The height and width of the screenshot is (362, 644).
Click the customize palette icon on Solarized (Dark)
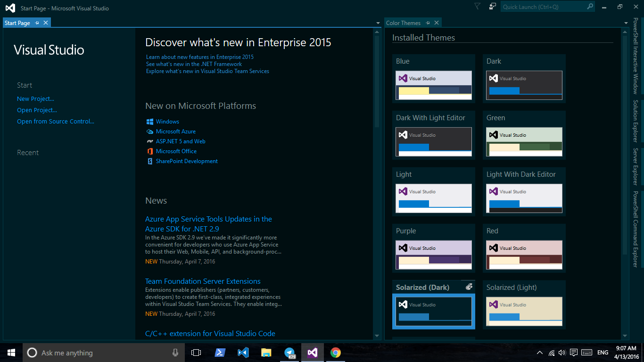[469, 287]
